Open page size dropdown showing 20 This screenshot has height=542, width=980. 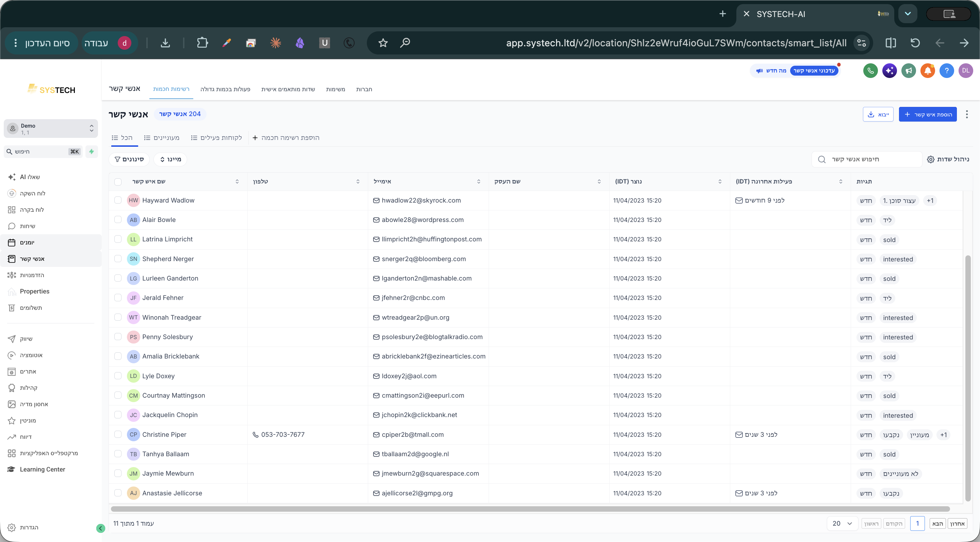coord(842,524)
